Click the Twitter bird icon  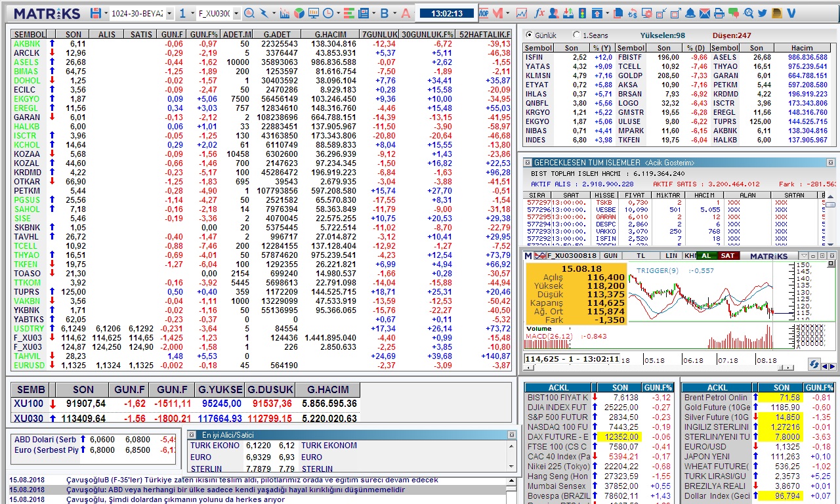tap(763, 13)
